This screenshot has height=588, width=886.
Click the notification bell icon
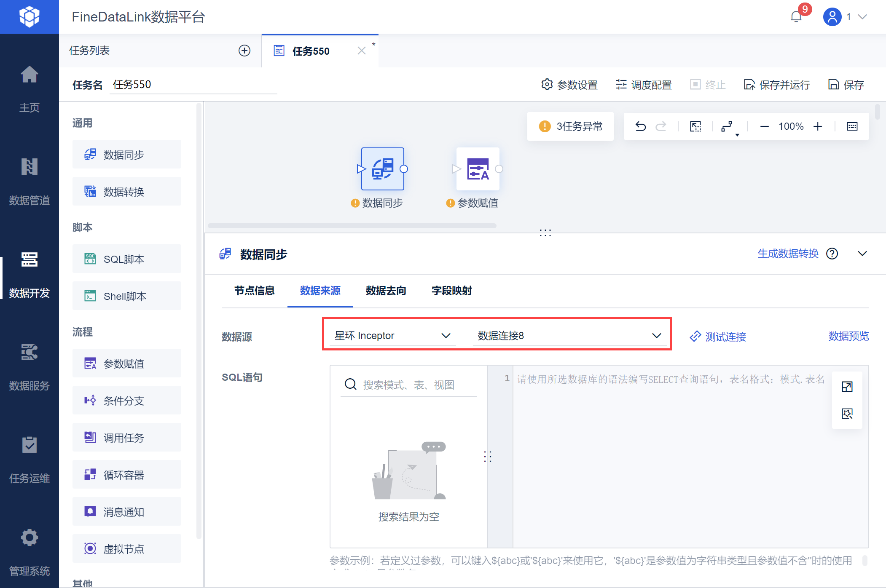pos(796,17)
